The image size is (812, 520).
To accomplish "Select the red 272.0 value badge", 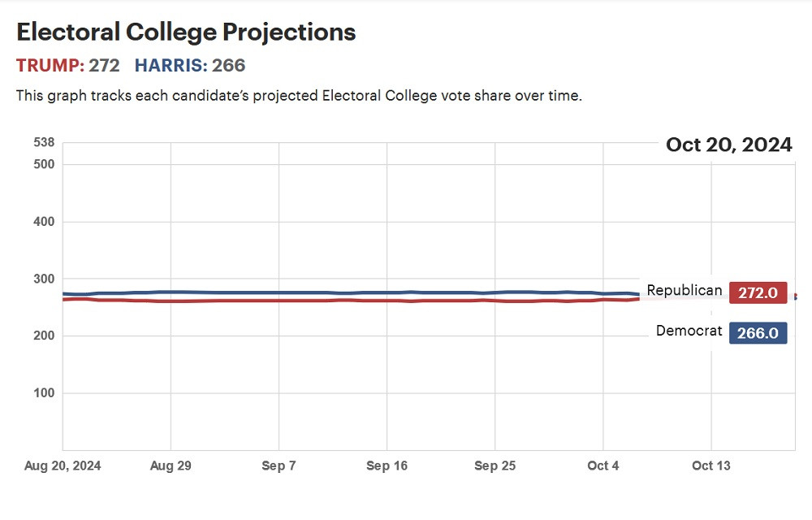I will tap(758, 293).
